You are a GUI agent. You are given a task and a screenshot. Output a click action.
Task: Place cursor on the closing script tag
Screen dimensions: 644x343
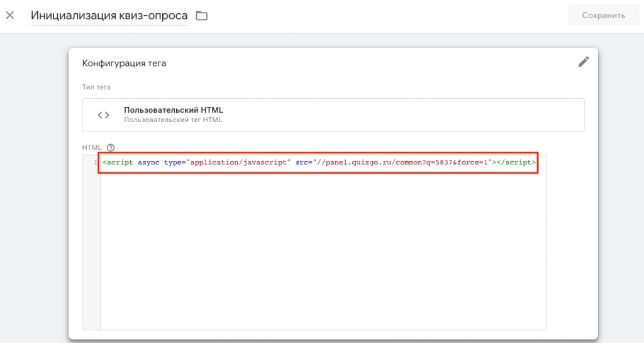pos(517,163)
